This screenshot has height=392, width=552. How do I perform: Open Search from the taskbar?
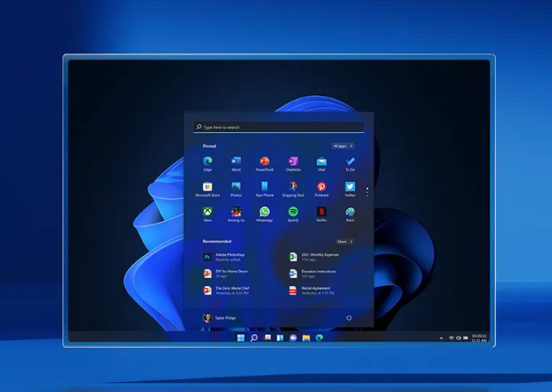pyautogui.click(x=253, y=338)
